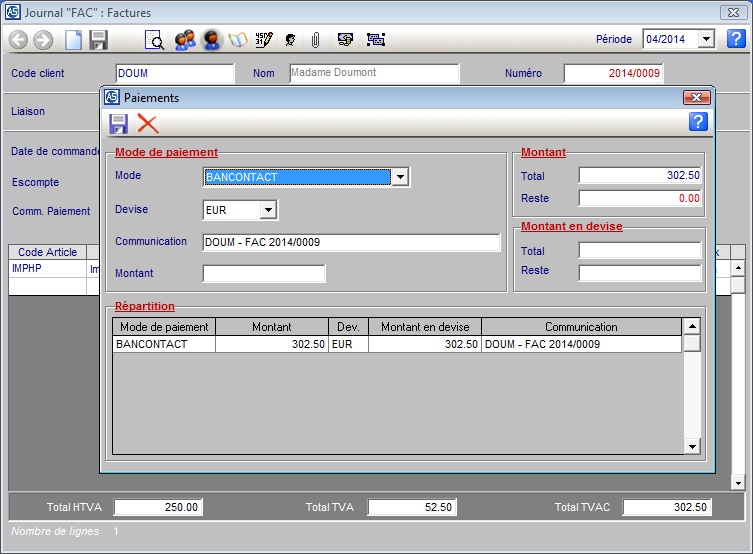
Task: Click Répartition table scroll down arrow
Action: (691, 446)
